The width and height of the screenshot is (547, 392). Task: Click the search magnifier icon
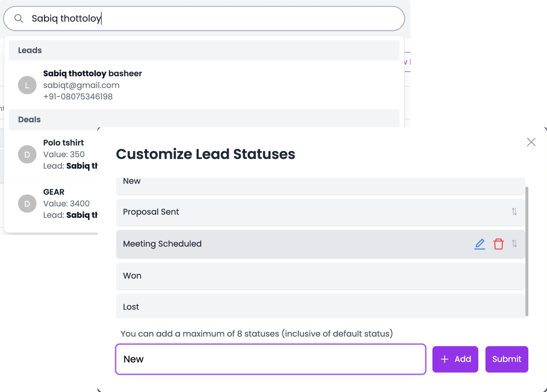coord(19,18)
